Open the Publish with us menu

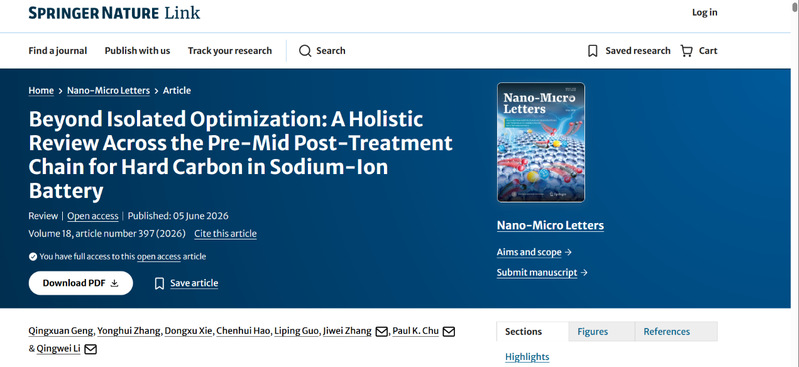tap(138, 51)
